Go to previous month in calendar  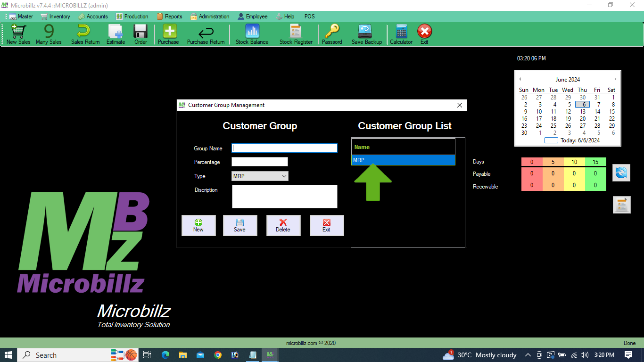pyautogui.click(x=520, y=79)
